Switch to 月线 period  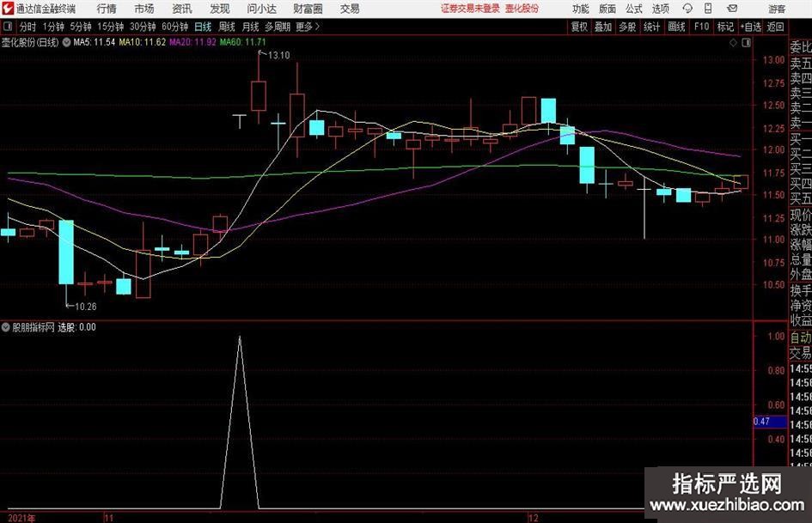click(x=251, y=27)
